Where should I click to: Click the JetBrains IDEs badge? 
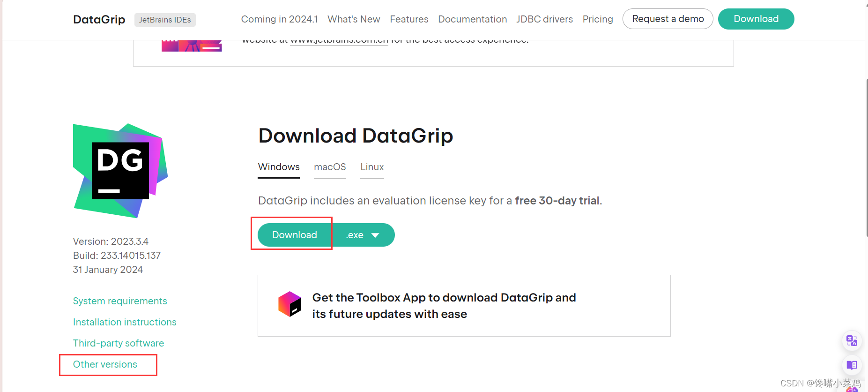click(165, 20)
